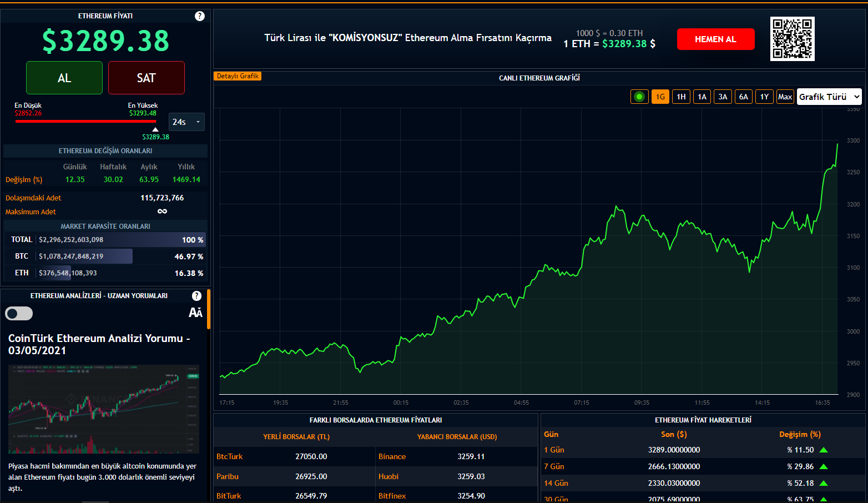Click the circulating supply value 115,723,766
The image size is (868, 503).
coord(162,198)
